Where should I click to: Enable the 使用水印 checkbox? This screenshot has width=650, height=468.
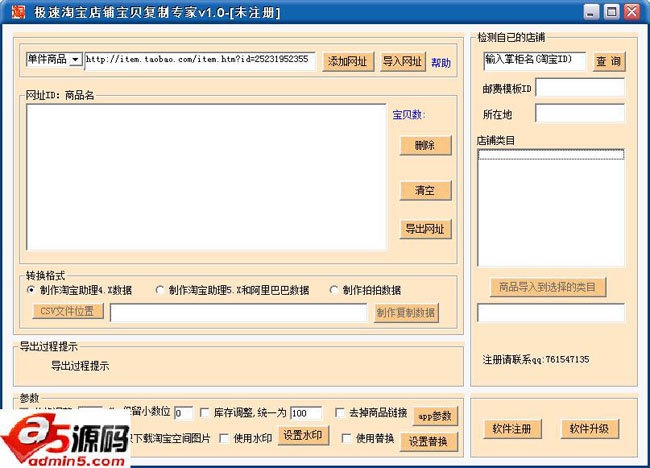[224, 438]
